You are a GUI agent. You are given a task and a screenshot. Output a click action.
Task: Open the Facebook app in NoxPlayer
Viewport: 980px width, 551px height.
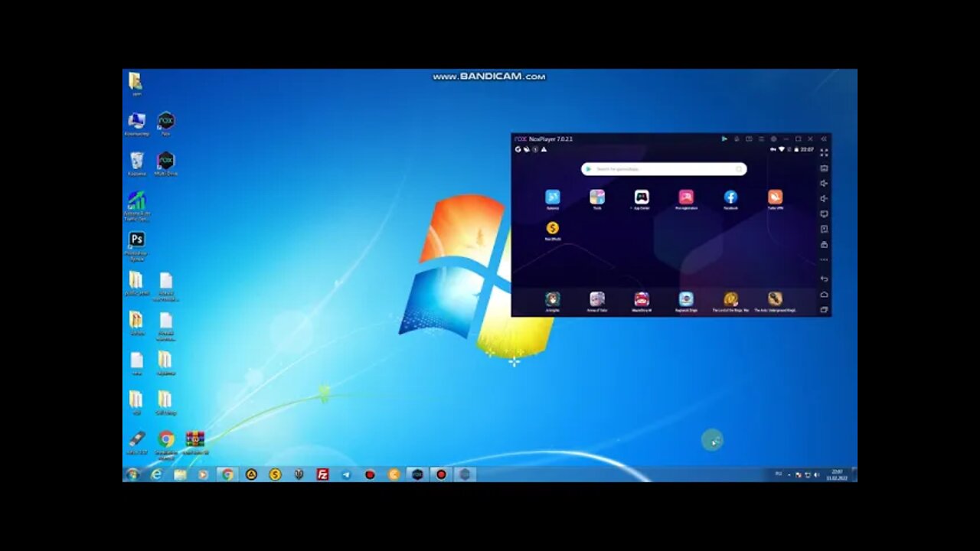pyautogui.click(x=730, y=197)
